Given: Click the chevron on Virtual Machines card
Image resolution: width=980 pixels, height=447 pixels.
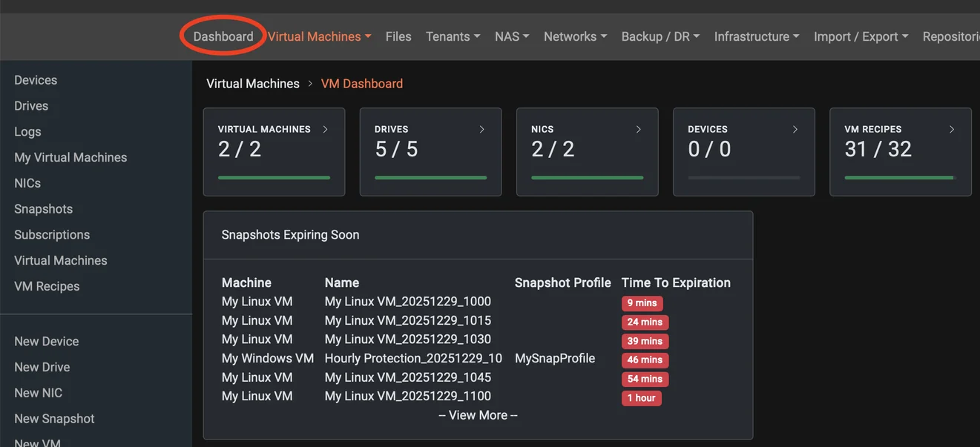Looking at the screenshot, I should [325, 129].
